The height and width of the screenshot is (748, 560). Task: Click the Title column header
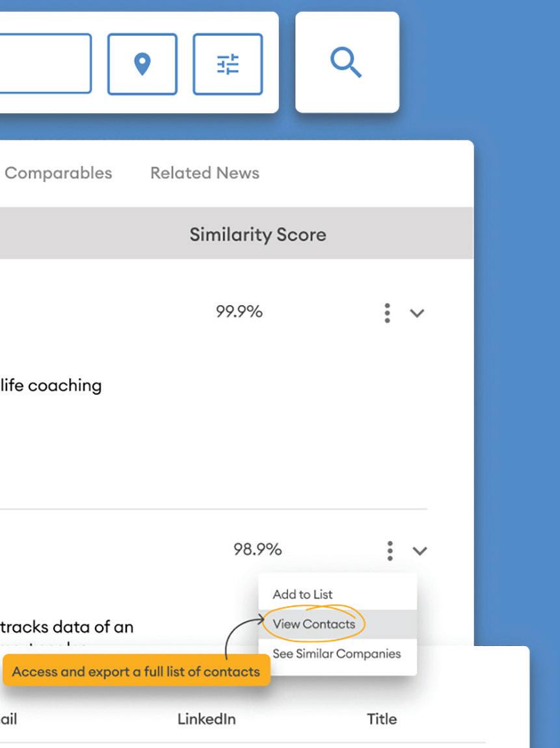(x=382, y=719)
